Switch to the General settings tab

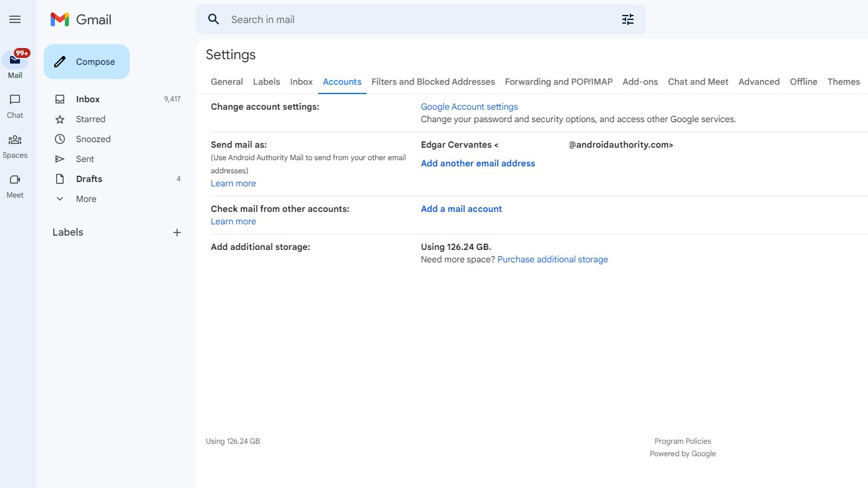pos(227,82)
